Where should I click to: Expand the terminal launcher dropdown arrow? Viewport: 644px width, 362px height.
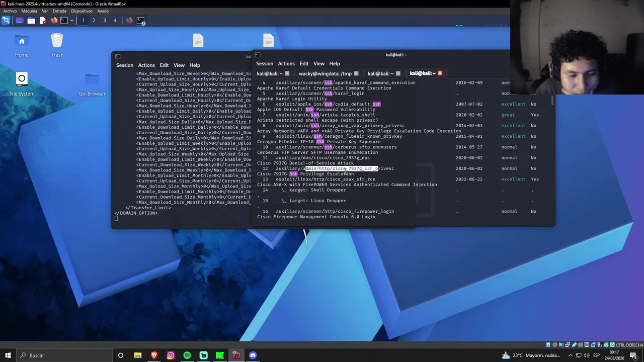[x=71, y=21]
